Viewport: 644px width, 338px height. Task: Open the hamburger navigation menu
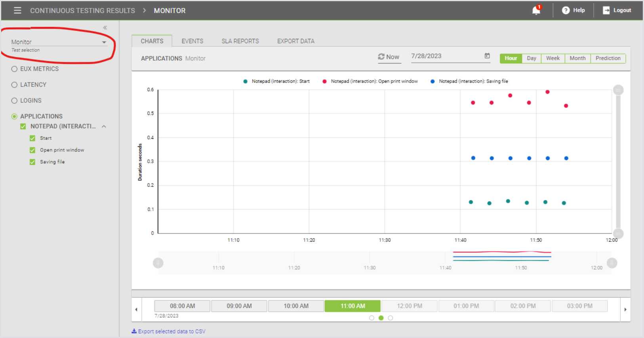point(17,10)
